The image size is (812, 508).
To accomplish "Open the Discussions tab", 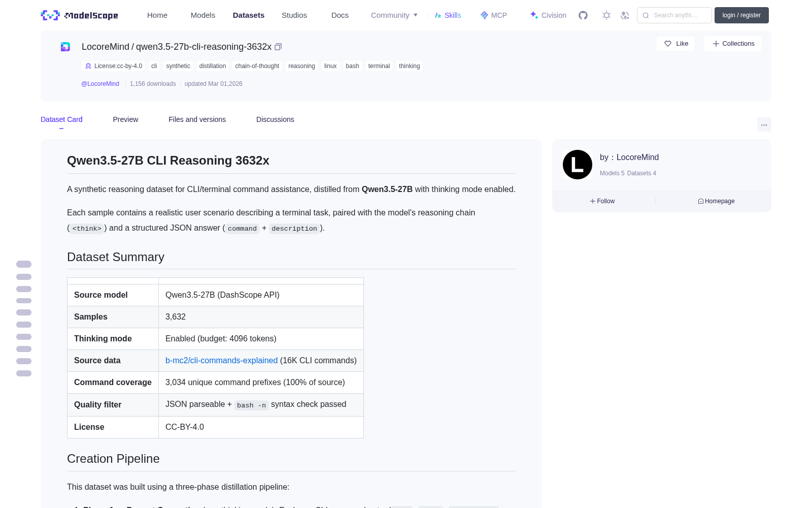I will pos(275,119).
